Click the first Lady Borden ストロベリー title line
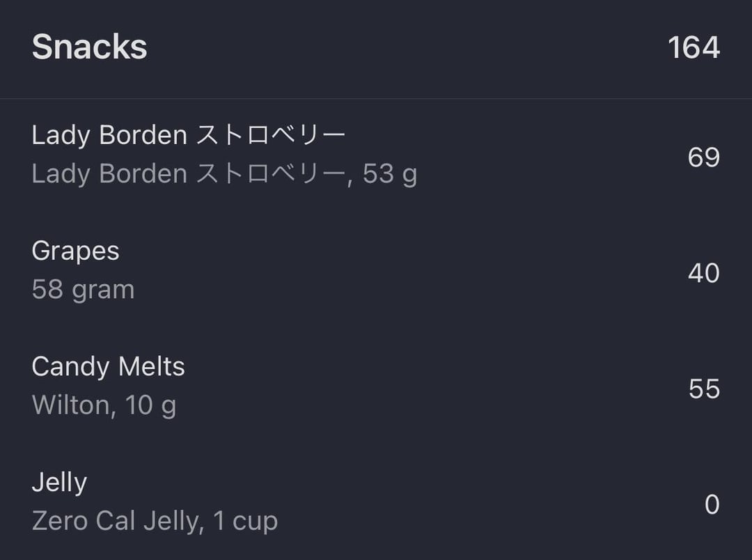Image resolution: width=752 pixels, height=560 pixels. click(x=189, y=135)
